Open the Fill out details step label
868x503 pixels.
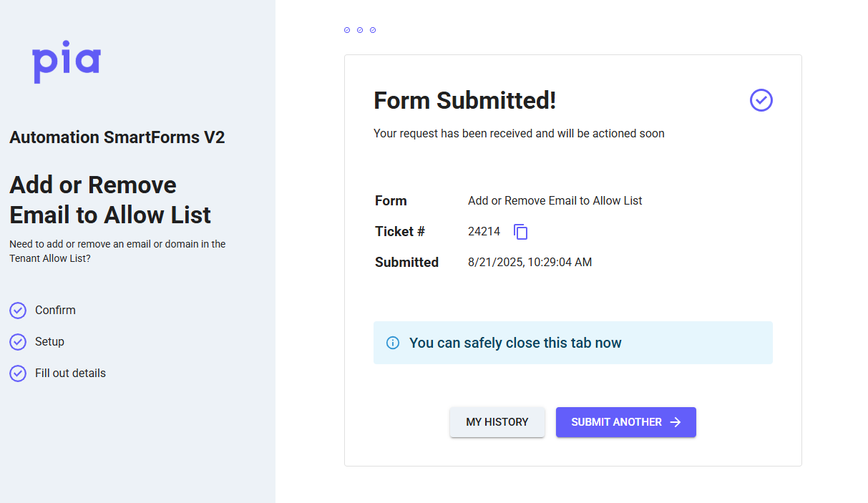click(70, 373)
